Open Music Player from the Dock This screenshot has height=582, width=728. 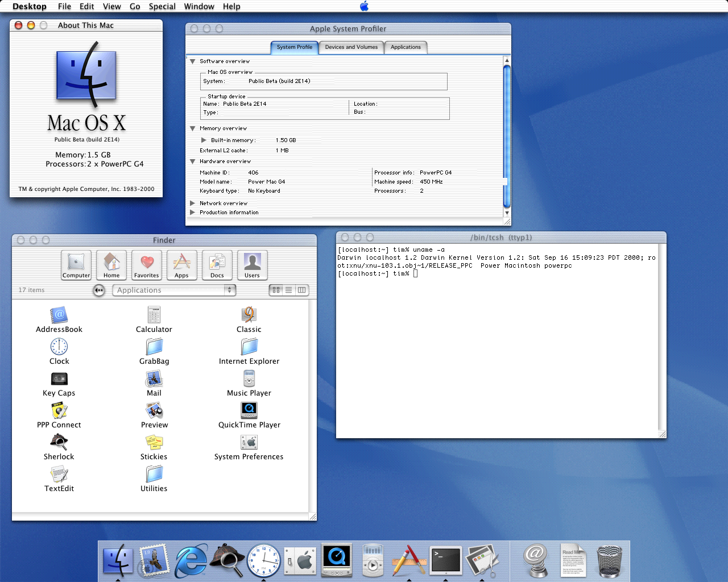pyautogui.click(x=373, y=560)
